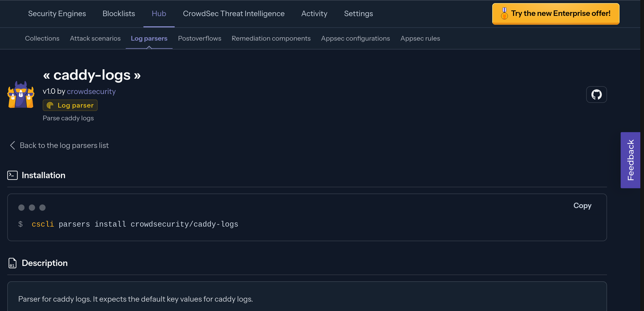Open the Security Engines menu
This screenshot has width=644, height=311.
57,14
